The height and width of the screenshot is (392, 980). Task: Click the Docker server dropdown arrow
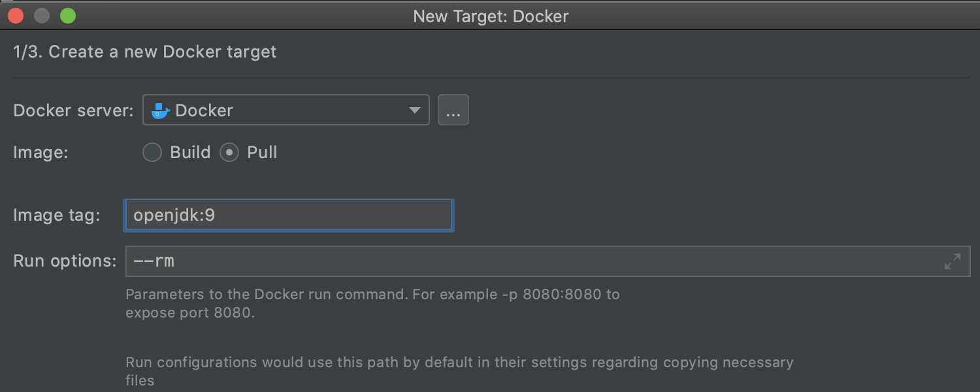pyautogui.click(x=414, y=110)
